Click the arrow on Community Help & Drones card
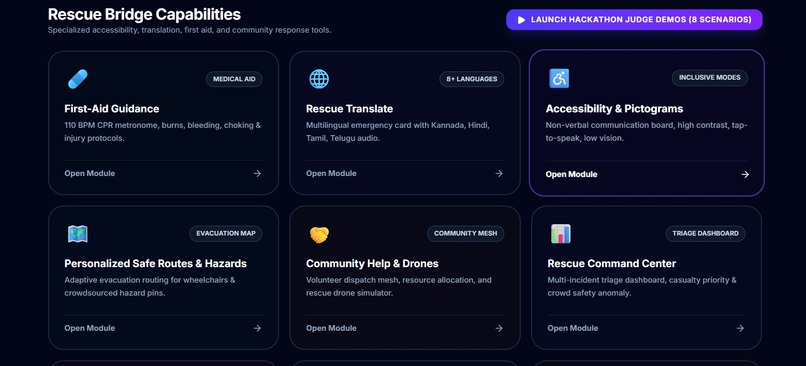The height and width of the screenshot is (366, 806). [x=499, y=328]
